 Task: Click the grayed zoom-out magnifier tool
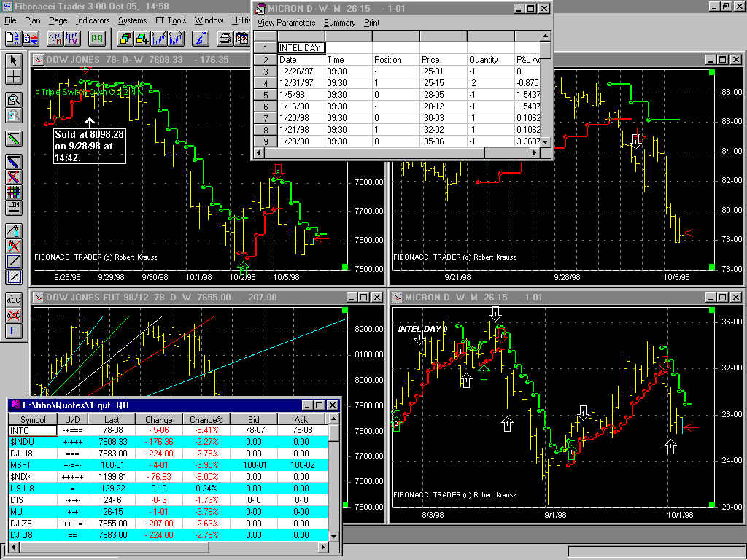[13, 114]
